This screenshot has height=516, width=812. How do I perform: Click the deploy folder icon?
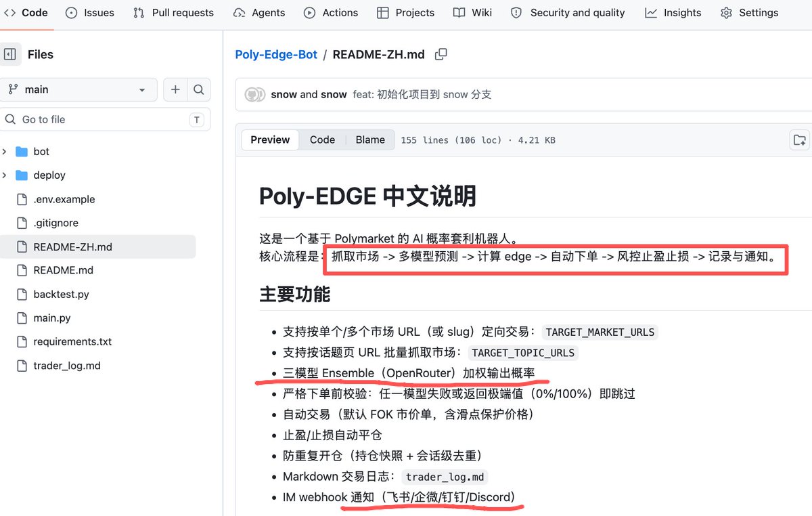21,175
